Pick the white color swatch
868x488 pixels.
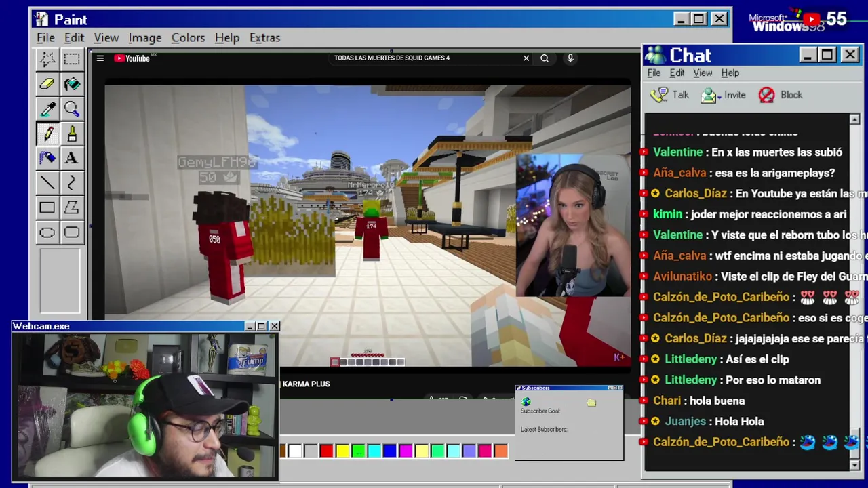click(x=295, y=451)
